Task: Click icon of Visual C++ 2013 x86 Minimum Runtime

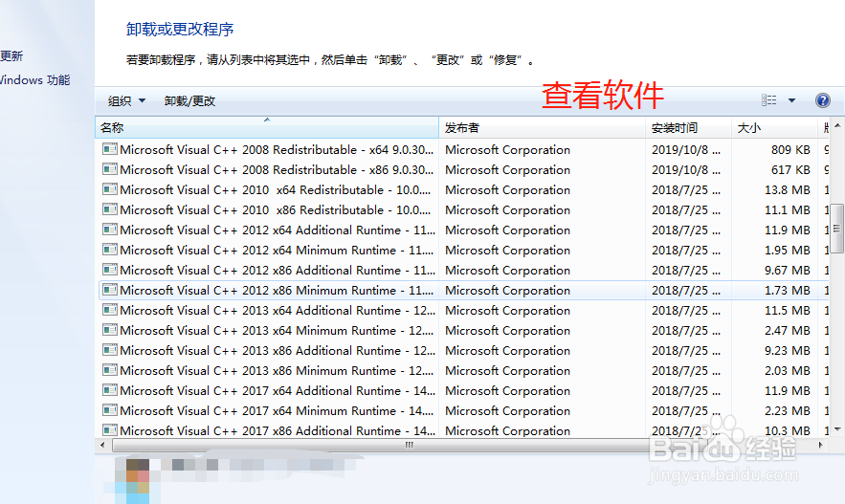Action: 110,370
